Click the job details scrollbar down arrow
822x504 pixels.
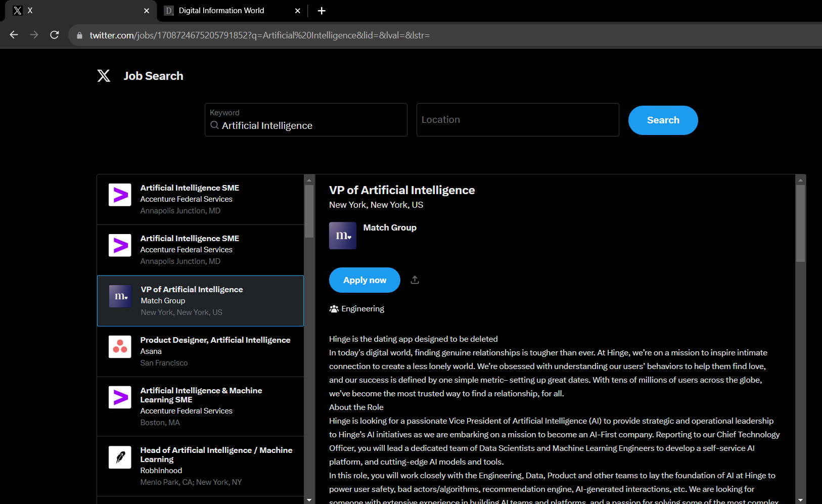(800, 500)
